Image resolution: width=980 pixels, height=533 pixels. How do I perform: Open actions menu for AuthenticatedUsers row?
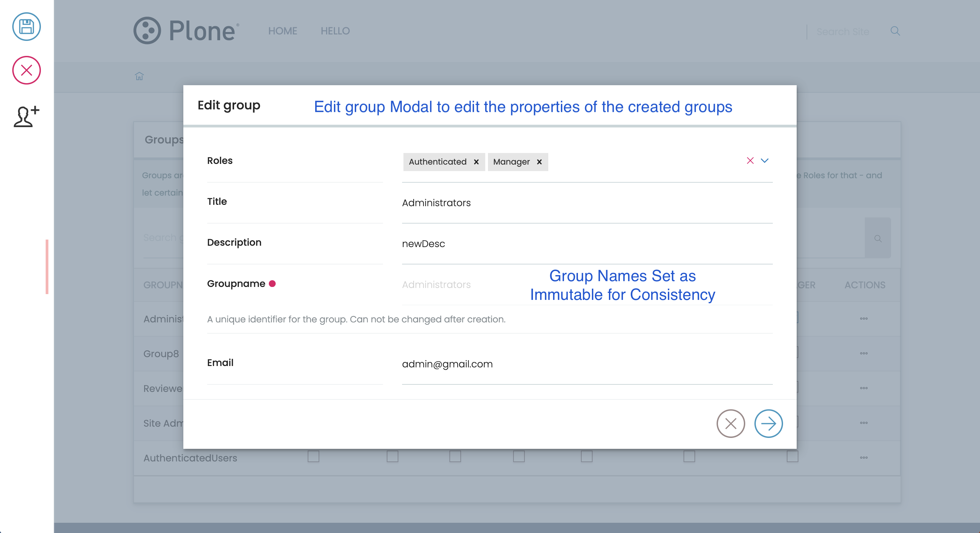(x=863, y=458)
